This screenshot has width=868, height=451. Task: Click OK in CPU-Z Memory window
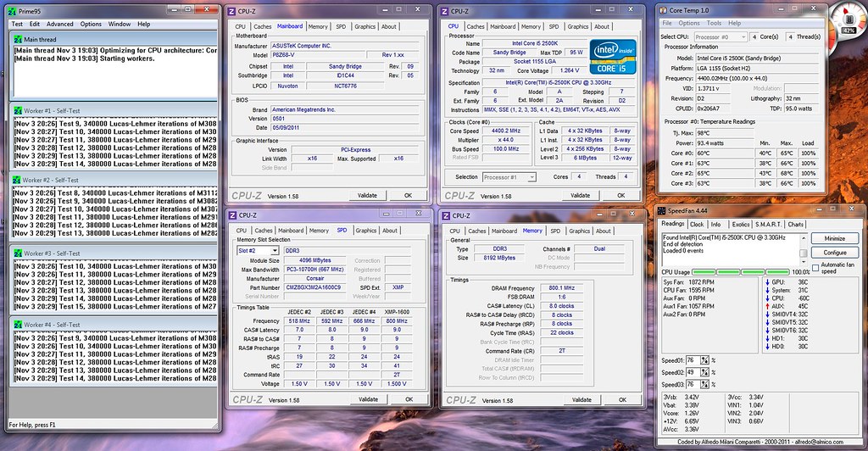[x=623, y=399]
